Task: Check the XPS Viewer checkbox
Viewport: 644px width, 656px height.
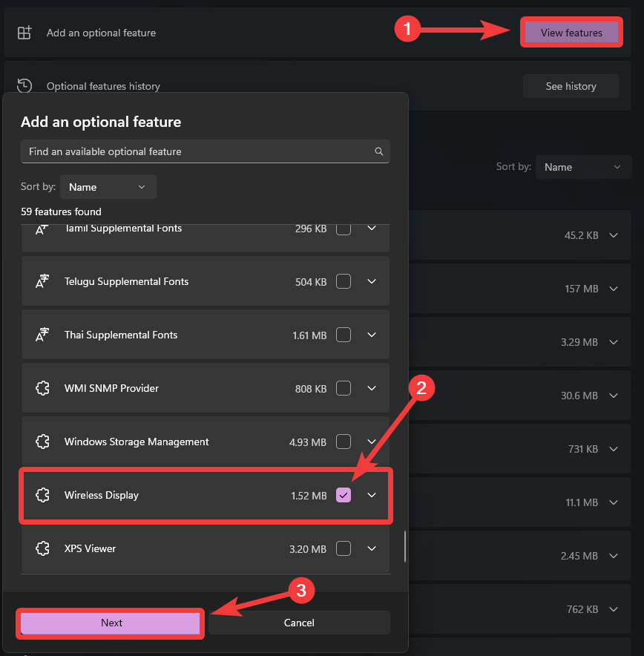Action: click(x=344, y=548)
